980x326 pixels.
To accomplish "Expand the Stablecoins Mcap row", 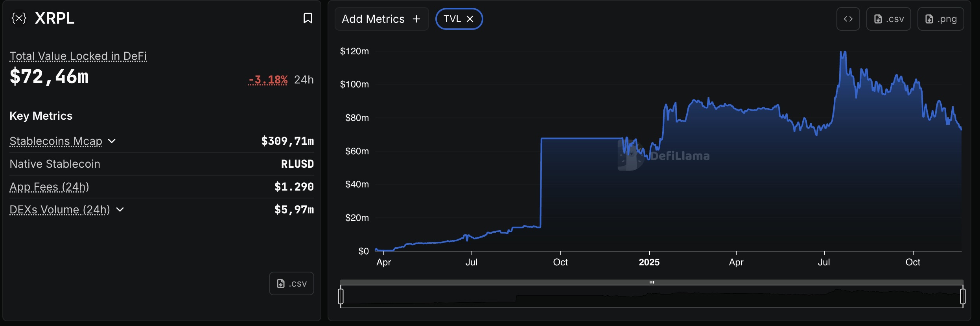I will (x=112, y=141).
